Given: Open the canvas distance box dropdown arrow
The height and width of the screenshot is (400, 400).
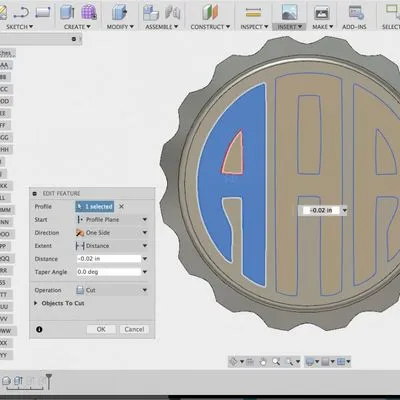Looking at the screenshot, I should 344,210.
